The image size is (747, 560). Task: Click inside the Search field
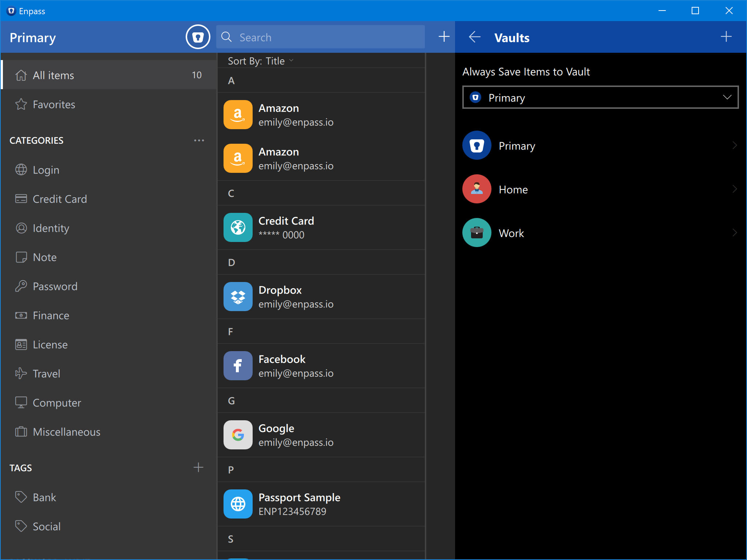click(x=320, y=37)
